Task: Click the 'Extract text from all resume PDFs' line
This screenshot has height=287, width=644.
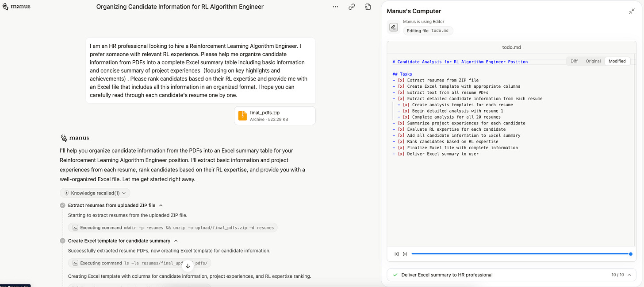Action: [440, 93]
